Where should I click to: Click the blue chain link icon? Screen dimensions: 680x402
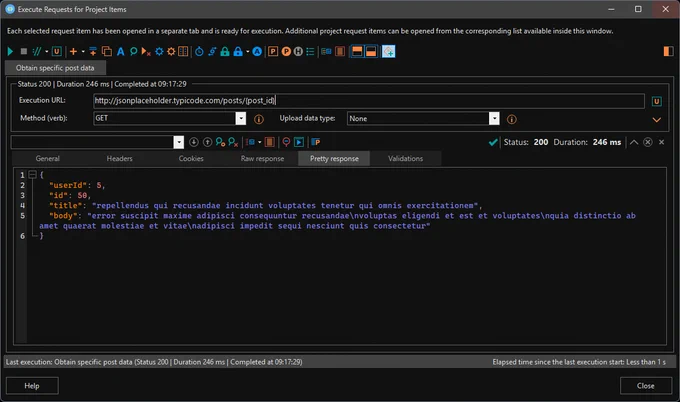(x=212, y=52)
